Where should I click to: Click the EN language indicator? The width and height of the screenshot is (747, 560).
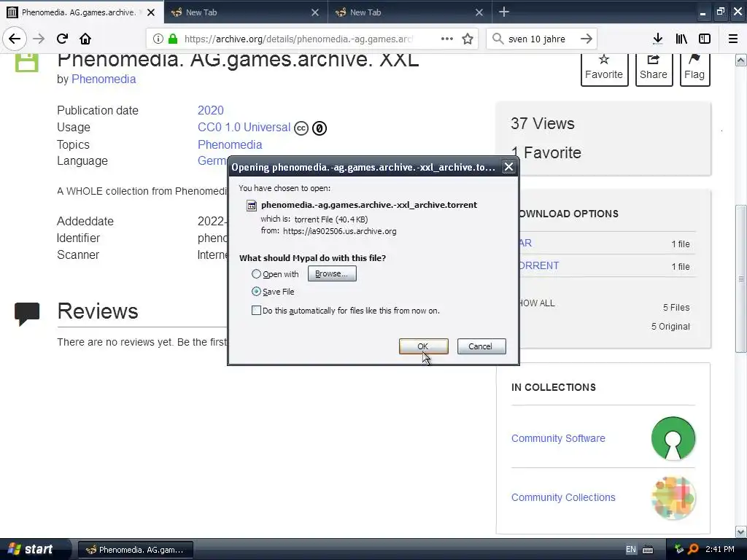(631, 550)
